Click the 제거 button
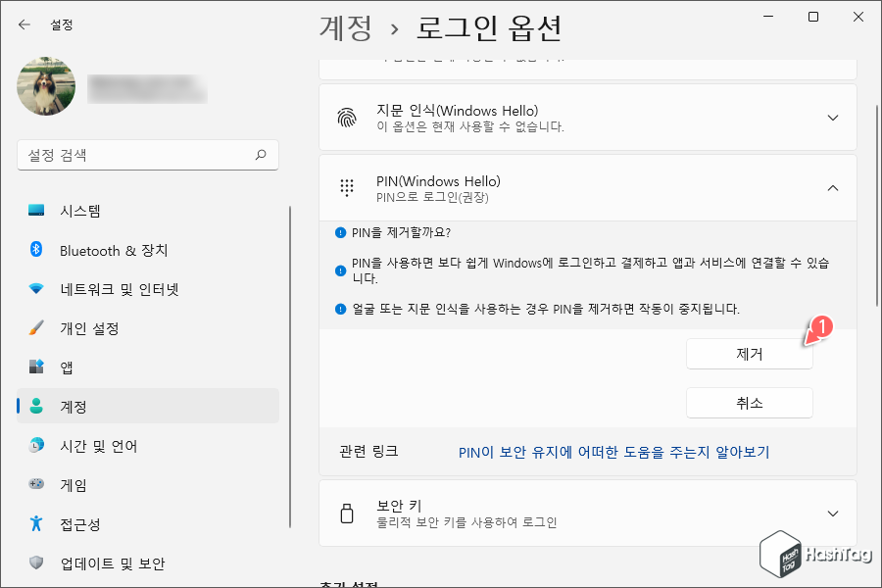This screenshot has height=588, width=882. click(x=750, y=354)
